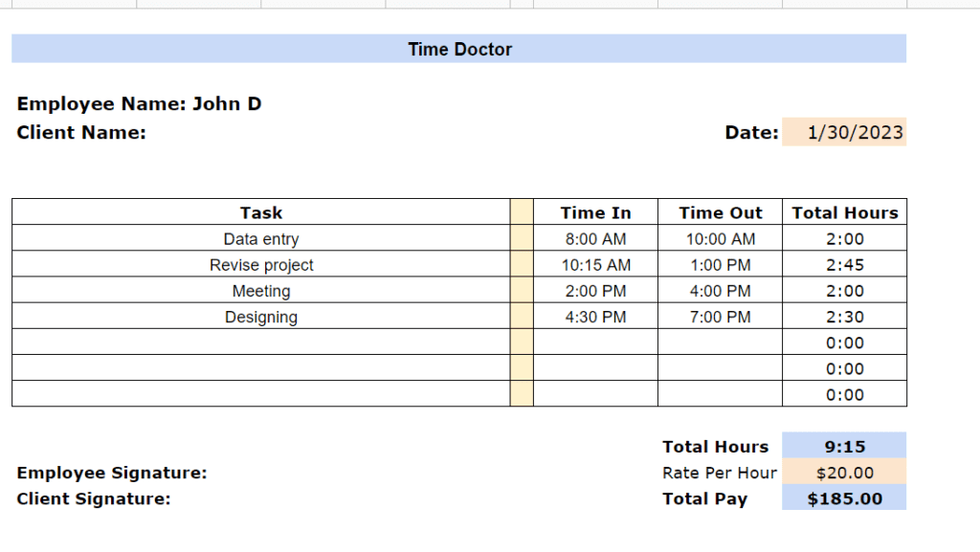Select the Data entry task cell

pos(260,238)
